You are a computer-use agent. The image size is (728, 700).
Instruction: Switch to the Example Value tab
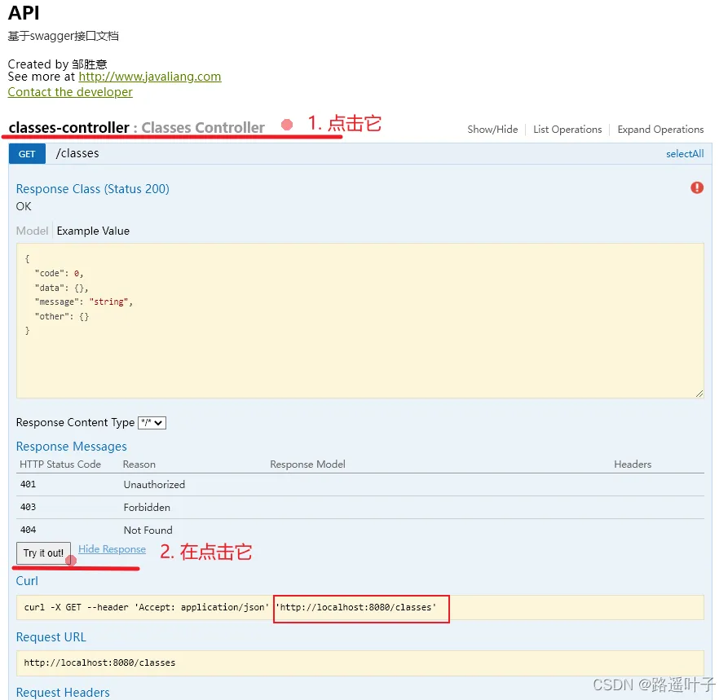click(x=93, y=231)
